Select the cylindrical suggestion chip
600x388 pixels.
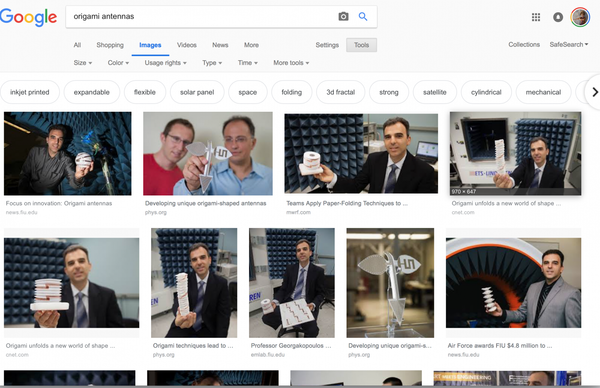486,92
